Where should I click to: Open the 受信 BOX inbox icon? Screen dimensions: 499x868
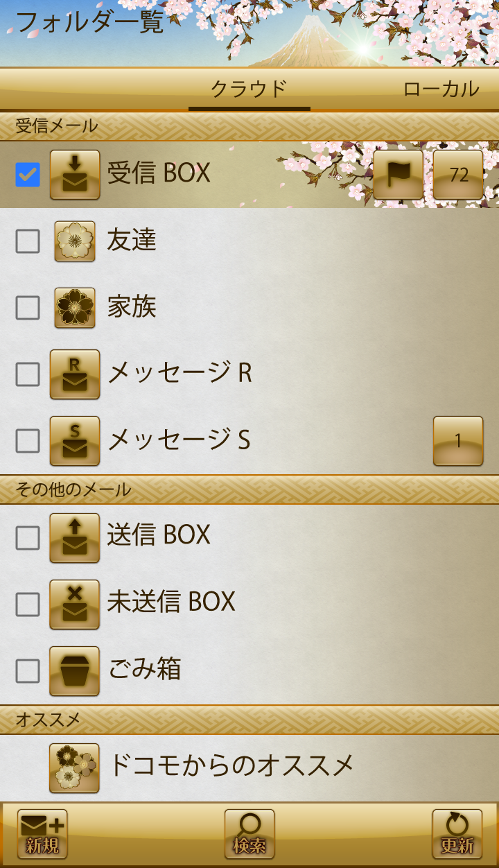tap(75, 175)
